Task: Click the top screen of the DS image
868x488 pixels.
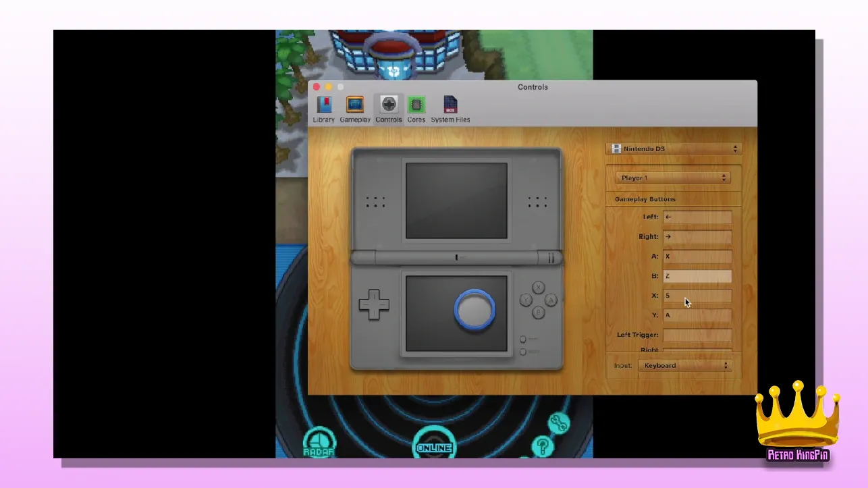Action: click(x=456, y=200)
